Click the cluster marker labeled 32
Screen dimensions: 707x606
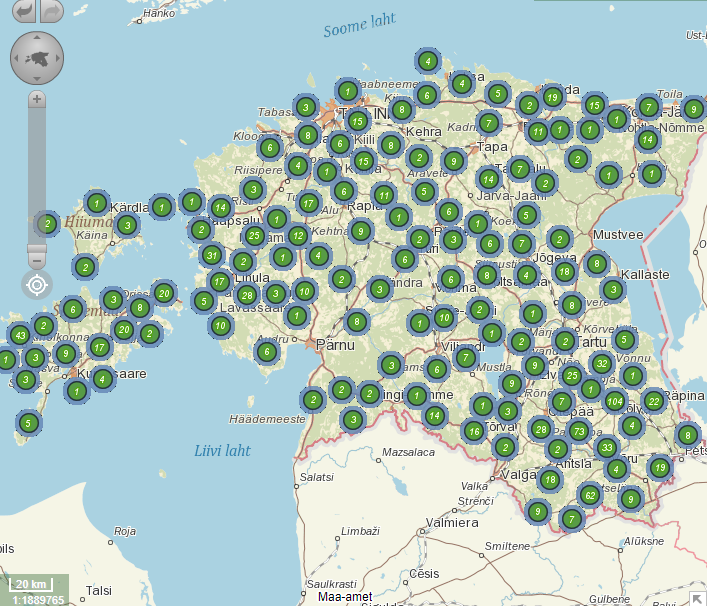point(601,363)
